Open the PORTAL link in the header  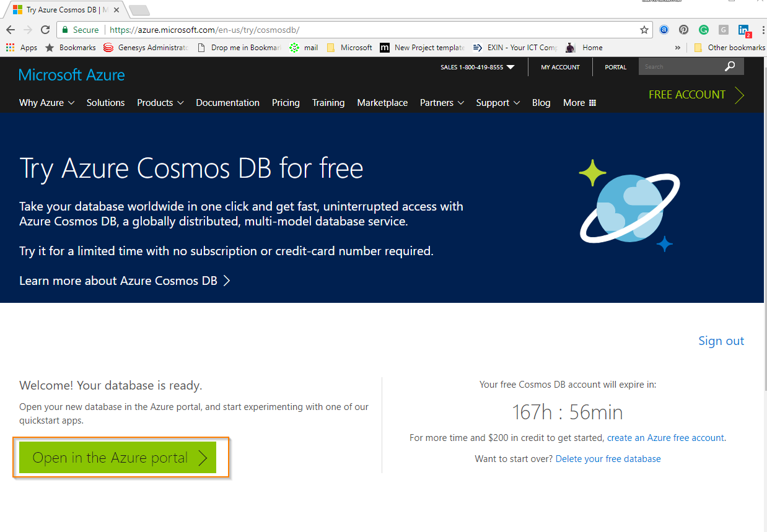click(x=616, y=67)
